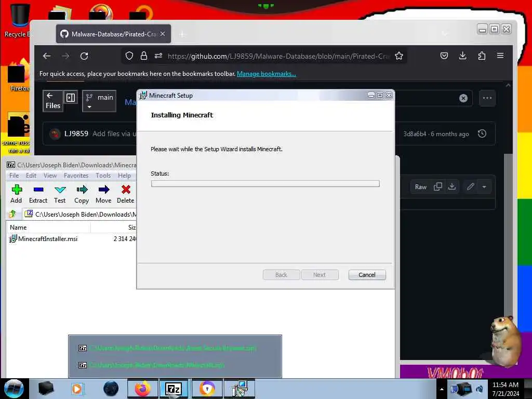Click the Copy button in 7-Zip

[82, 194]
